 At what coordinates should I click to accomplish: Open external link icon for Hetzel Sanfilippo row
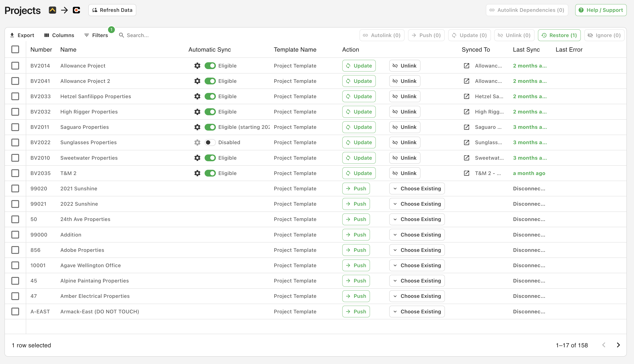pyautogui.click(x=466, y=96)
